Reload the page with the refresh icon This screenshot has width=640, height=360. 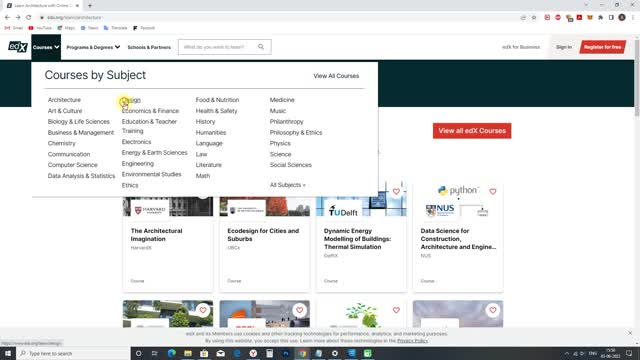pyautogui.click(x=29, y=17)
